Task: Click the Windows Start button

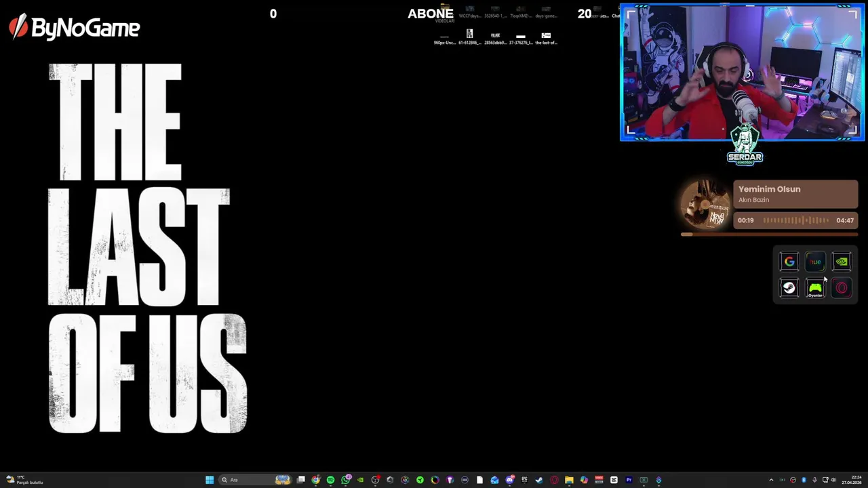Action: pyautogui.click(x=210, y=480)
